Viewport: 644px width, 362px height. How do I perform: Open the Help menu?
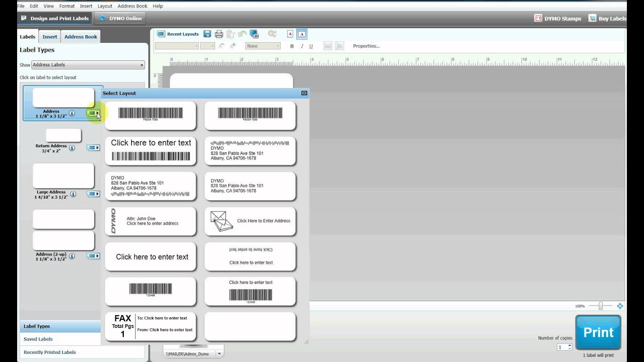(157, 6)
